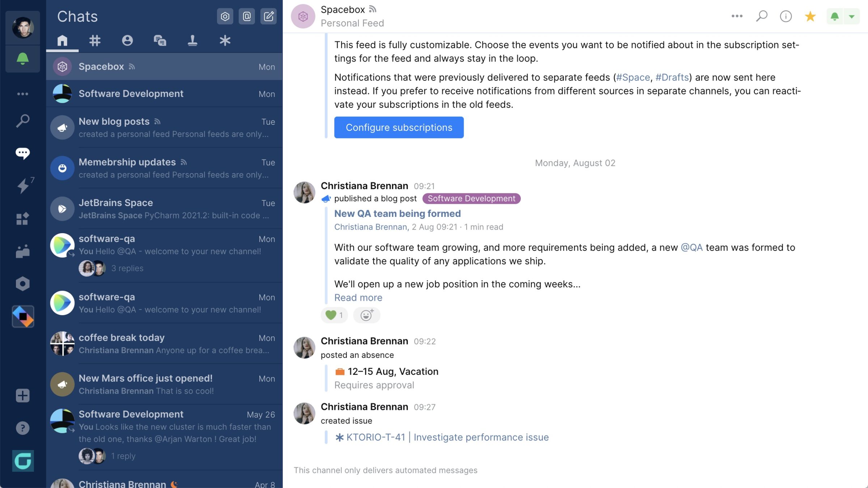Open the lightning bolt To-Do icon

click(x=23, y=185)
